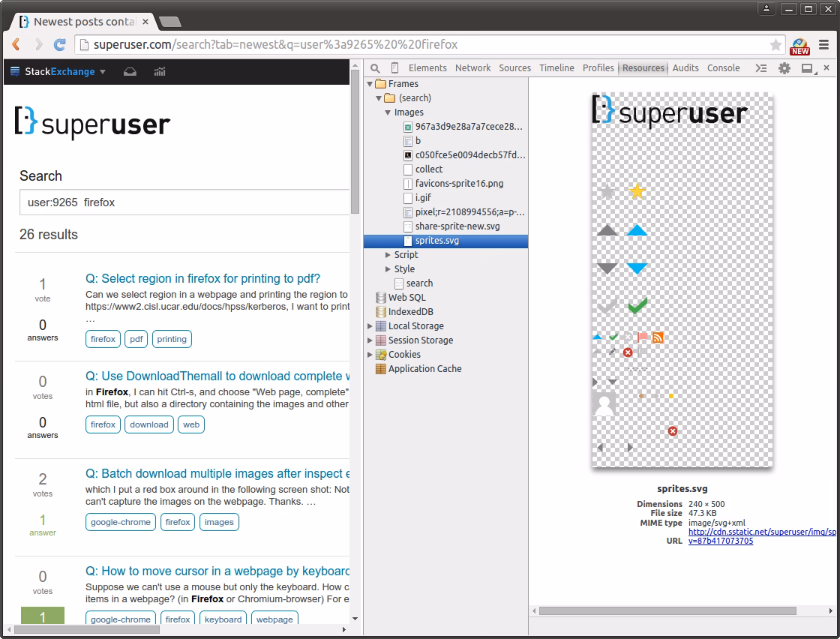This screenshot has width=840, height=639.
Task: Open the NEW extension icon in toolbar
Action: [x=799, y=46]
